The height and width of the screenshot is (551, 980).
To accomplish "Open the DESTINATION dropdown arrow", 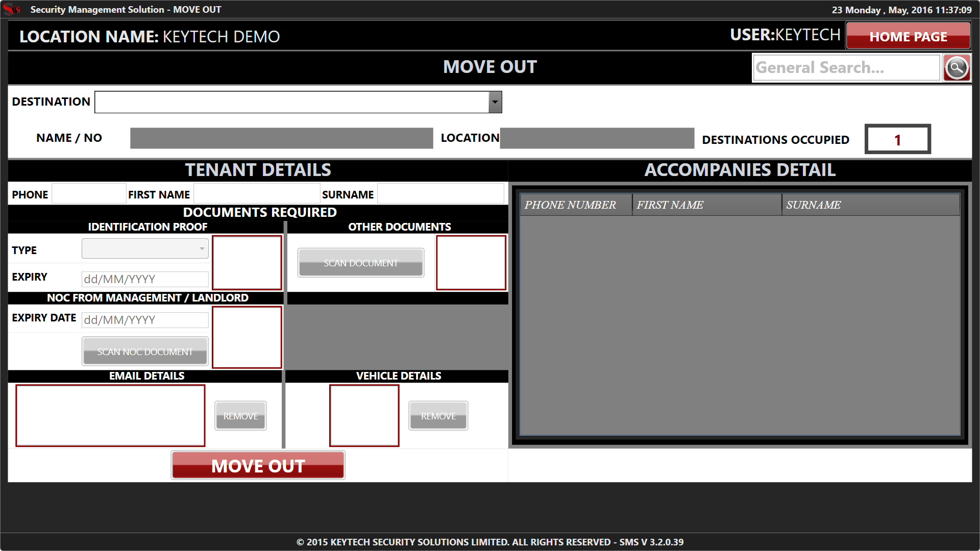I will 495,102.
